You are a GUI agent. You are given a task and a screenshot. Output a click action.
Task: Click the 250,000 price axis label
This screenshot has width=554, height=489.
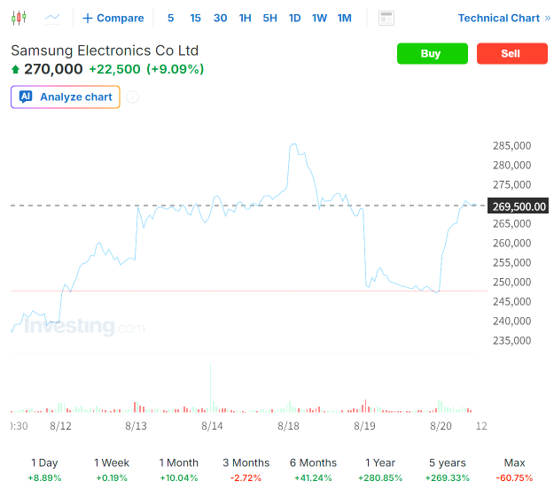click(512, 282)
